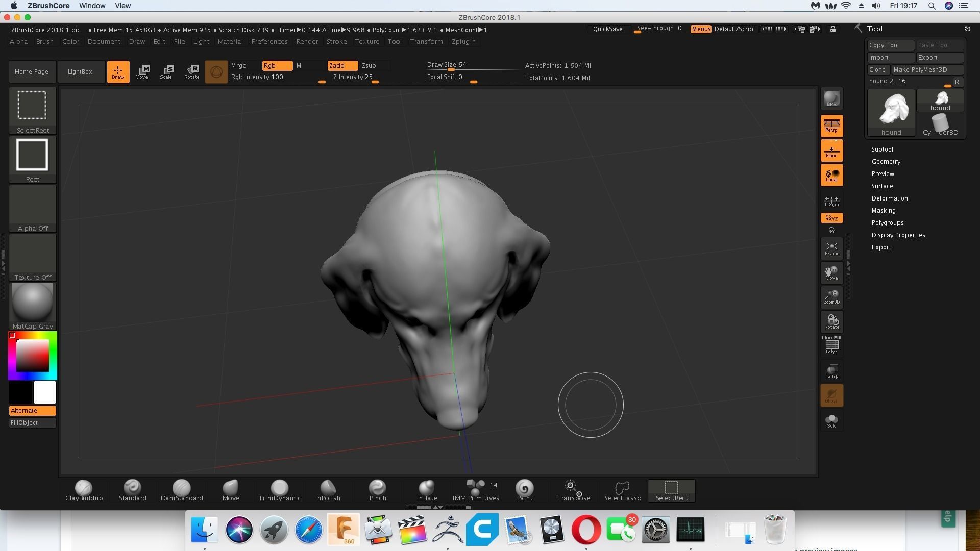Image resolution: width=980 pixels, height=551 pixels.
Task: Open the Deformation section
Action: click(x=890, y=198)
